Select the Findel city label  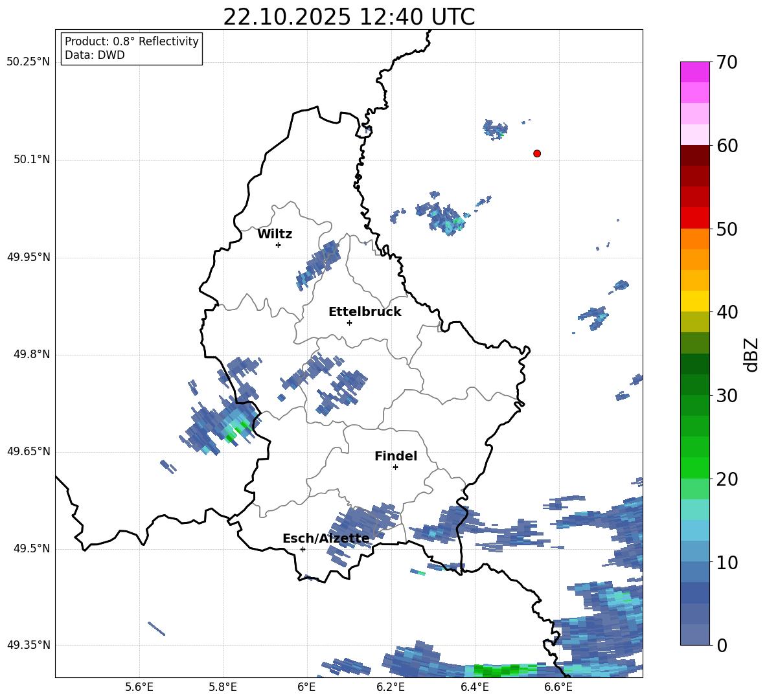tap(396, 456)
